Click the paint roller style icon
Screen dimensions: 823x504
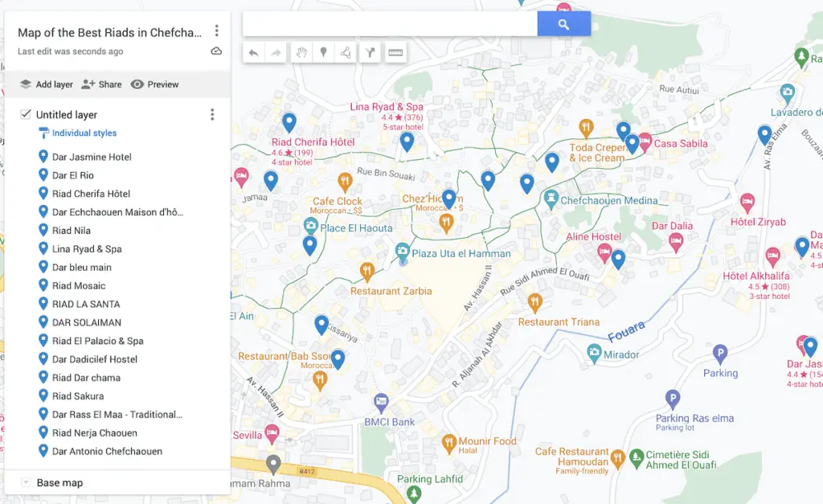coord(43,133)
